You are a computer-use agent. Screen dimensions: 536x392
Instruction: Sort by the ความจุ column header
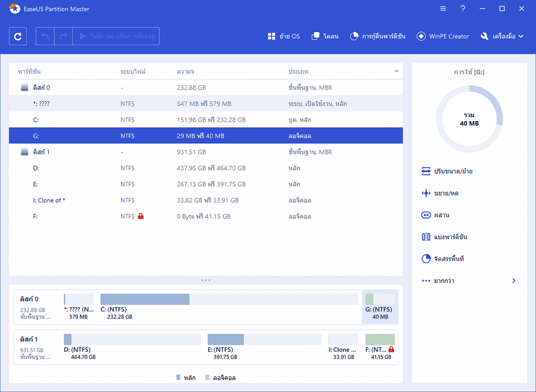coord(185,71)
